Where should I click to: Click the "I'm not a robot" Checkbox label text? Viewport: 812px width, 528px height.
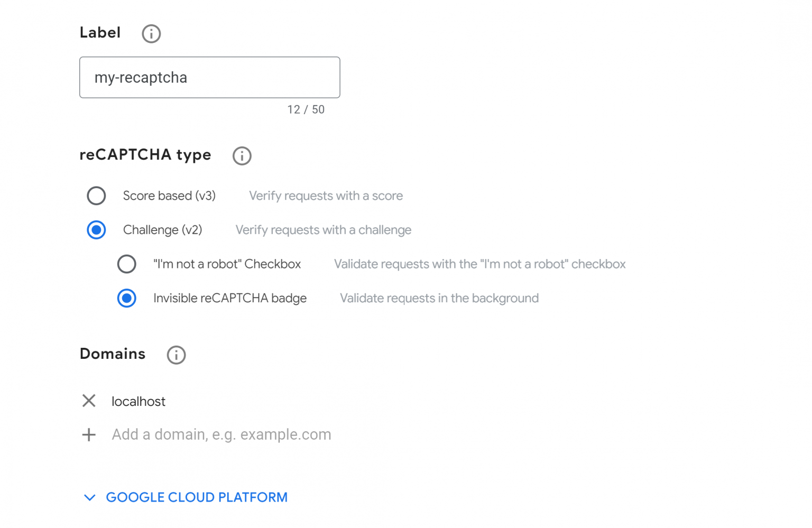(227, 264)
